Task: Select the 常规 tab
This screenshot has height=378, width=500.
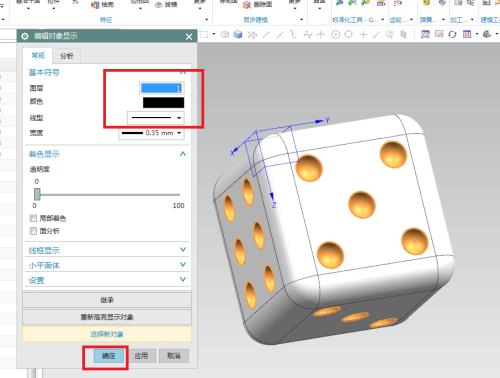Action: [x=38, y=55]
